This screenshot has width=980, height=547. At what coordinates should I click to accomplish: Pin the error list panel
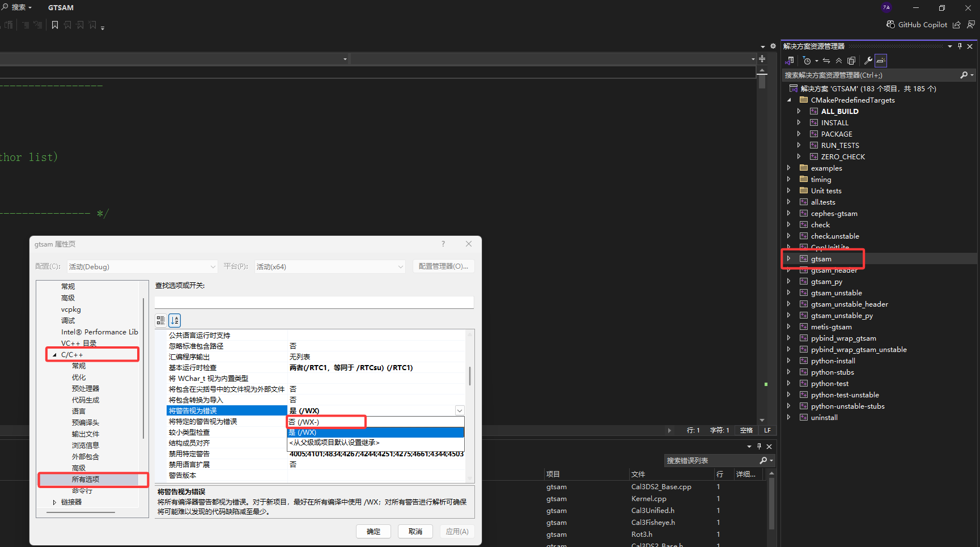759,446
